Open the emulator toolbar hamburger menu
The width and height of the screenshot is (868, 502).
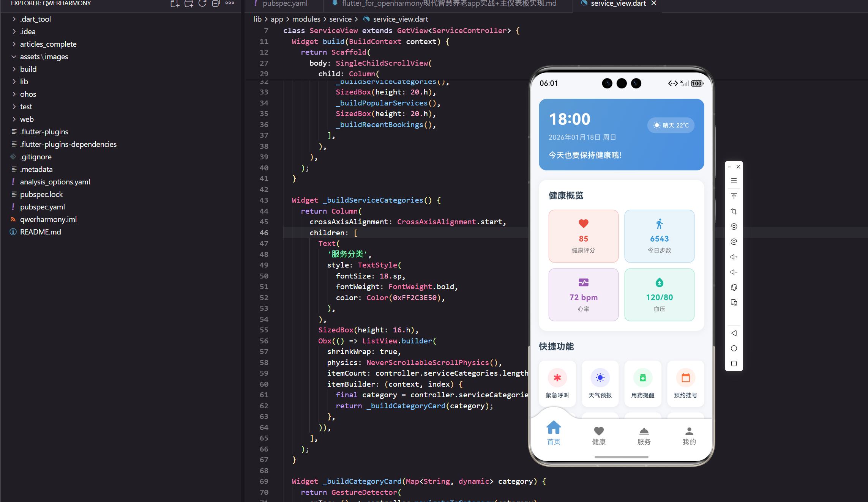coord(734,181)
